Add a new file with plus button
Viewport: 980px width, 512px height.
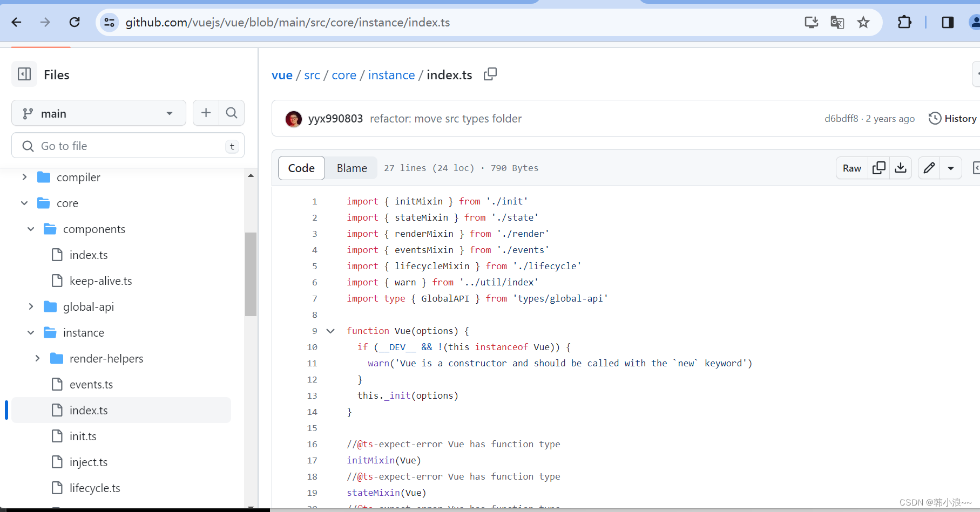(x=206, y=113)
